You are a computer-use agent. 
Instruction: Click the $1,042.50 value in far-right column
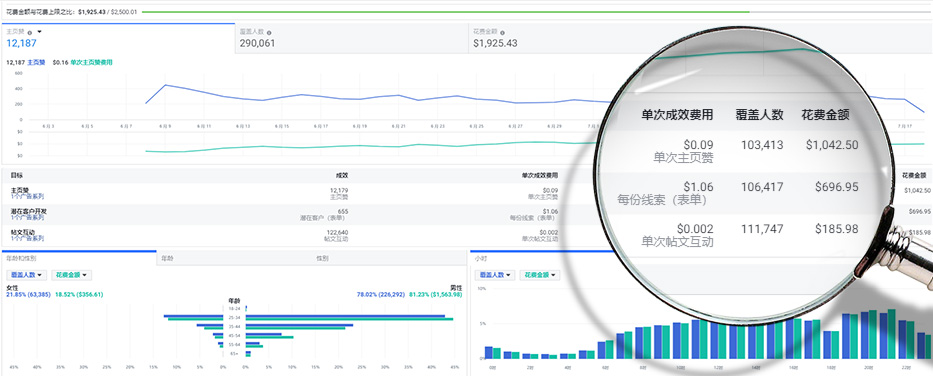click(917, 190)
